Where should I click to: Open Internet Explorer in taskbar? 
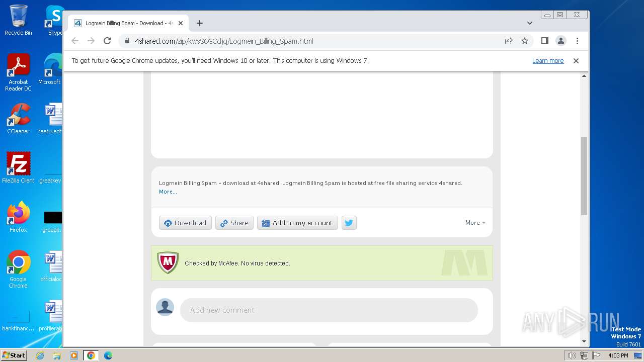[40, 355]
